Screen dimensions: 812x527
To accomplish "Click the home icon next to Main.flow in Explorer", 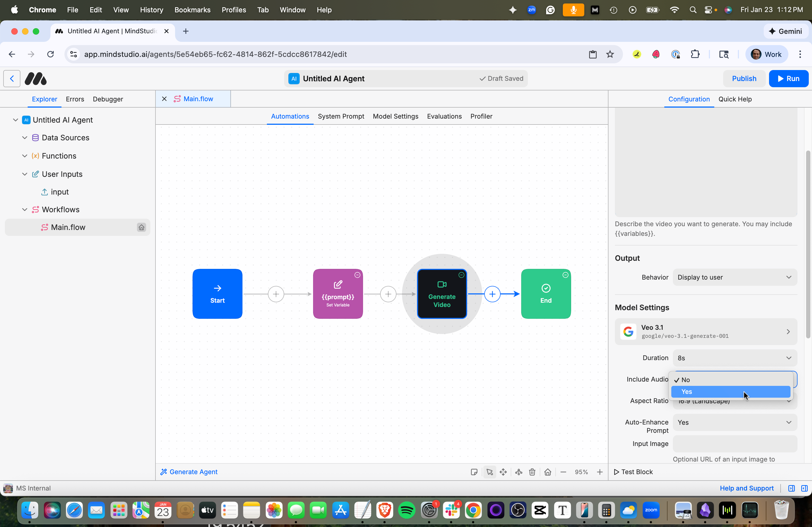I will pyautogui.click(x=141, y=227).
